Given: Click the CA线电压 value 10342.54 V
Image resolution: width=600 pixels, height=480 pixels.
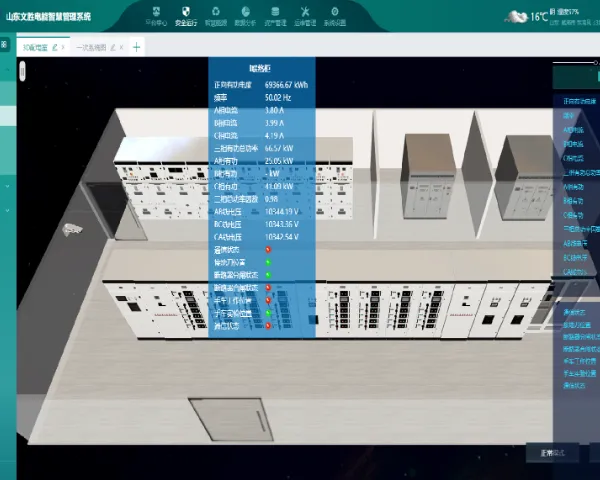Looking at the screenshot, I should click(282, 237).
